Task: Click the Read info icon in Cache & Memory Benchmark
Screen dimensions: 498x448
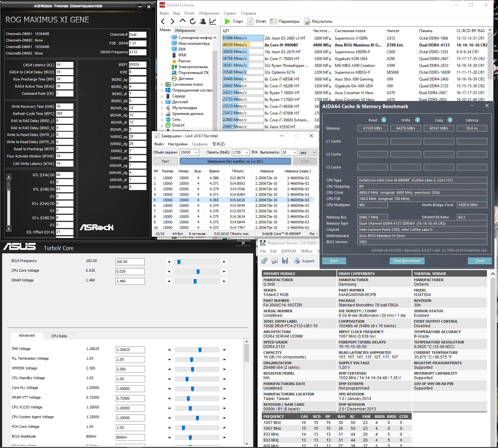Action: pos(384,120)
